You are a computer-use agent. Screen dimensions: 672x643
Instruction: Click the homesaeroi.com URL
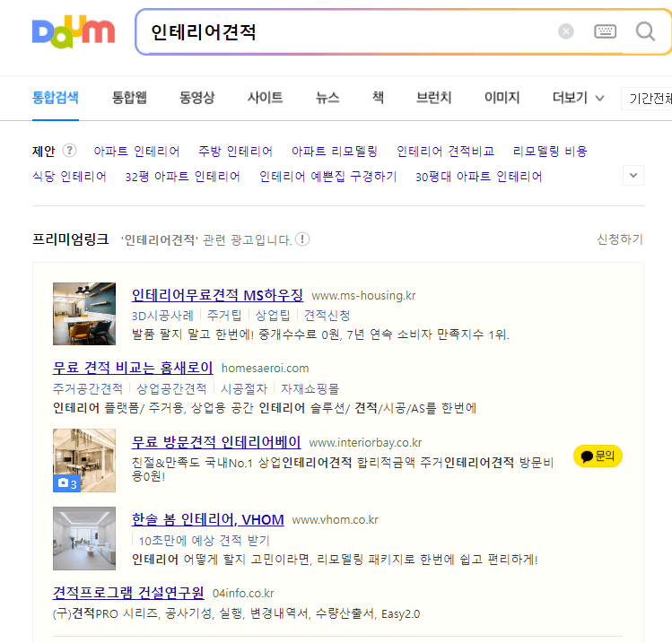265,369
